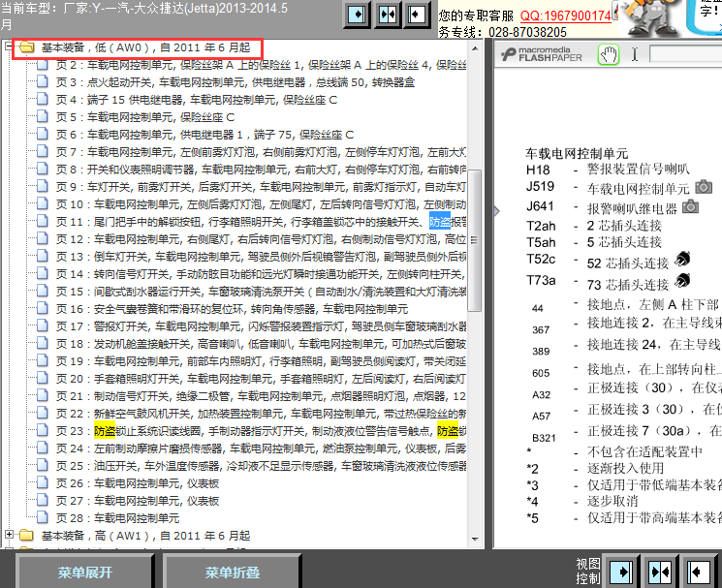Click the document icon of 页 28

(x=43, y=517)
